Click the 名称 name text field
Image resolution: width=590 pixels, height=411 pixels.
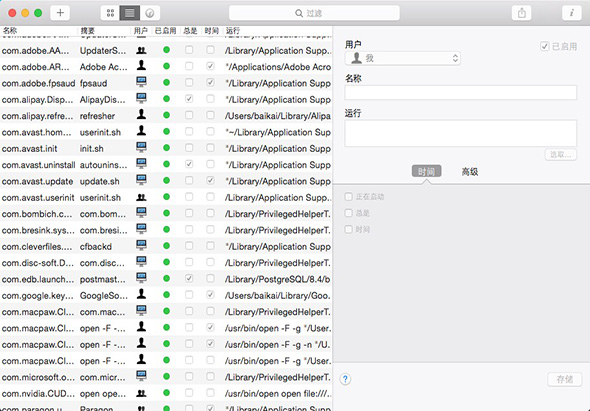[461, 92]
